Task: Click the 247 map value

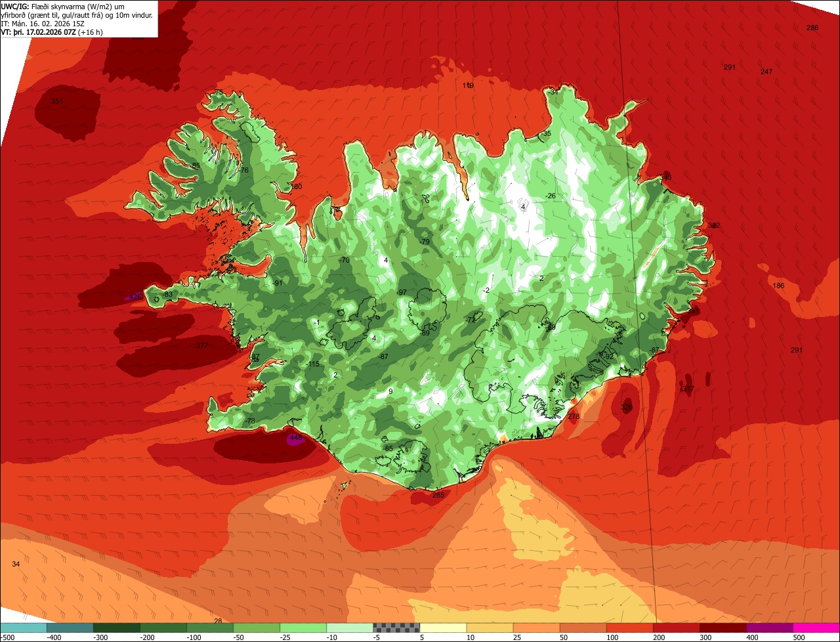Action: click(x=766, y=72)
